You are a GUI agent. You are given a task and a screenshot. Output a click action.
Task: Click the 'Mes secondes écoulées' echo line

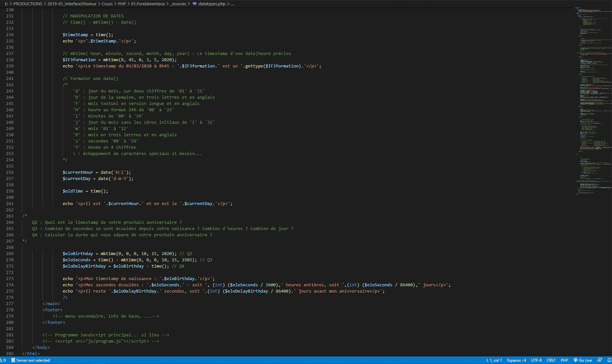pos(256,285)
